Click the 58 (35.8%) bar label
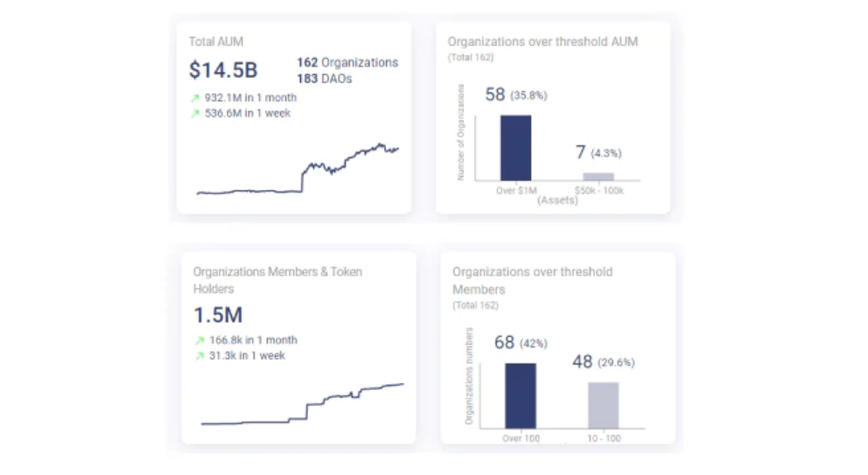868x475 pixels. (516, 94)
